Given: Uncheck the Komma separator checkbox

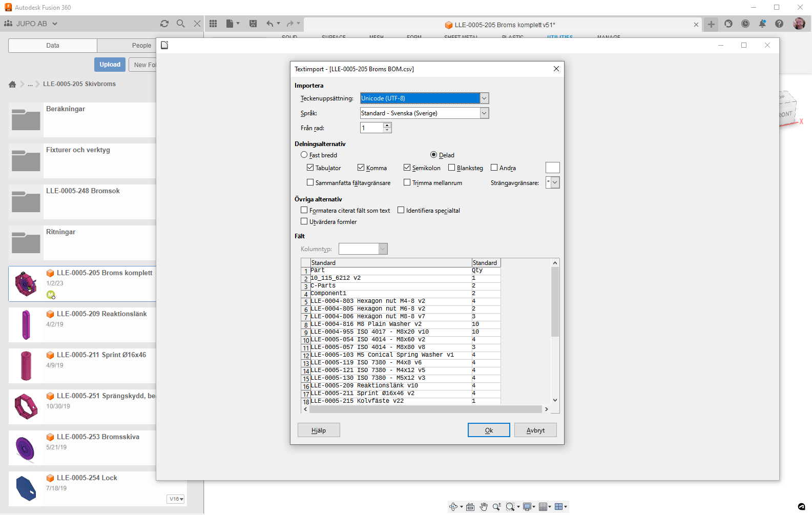Looking at the screenshot, I should tap(361, 168).
